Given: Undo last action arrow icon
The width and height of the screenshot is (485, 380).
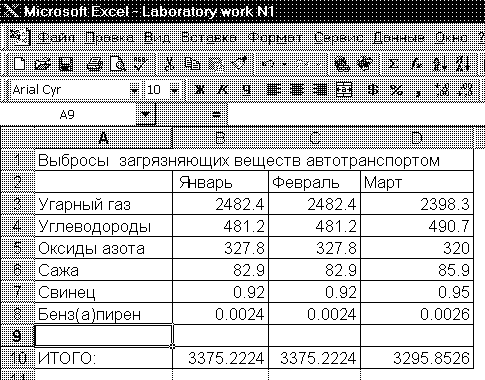Looking at the screenshot, I should point(268,63).
